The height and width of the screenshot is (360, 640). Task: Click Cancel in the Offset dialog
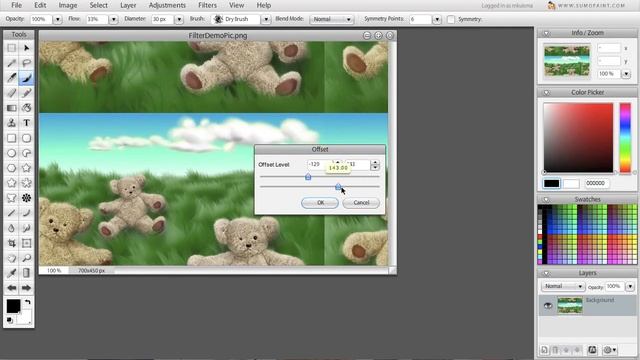(x=361, y=203)
